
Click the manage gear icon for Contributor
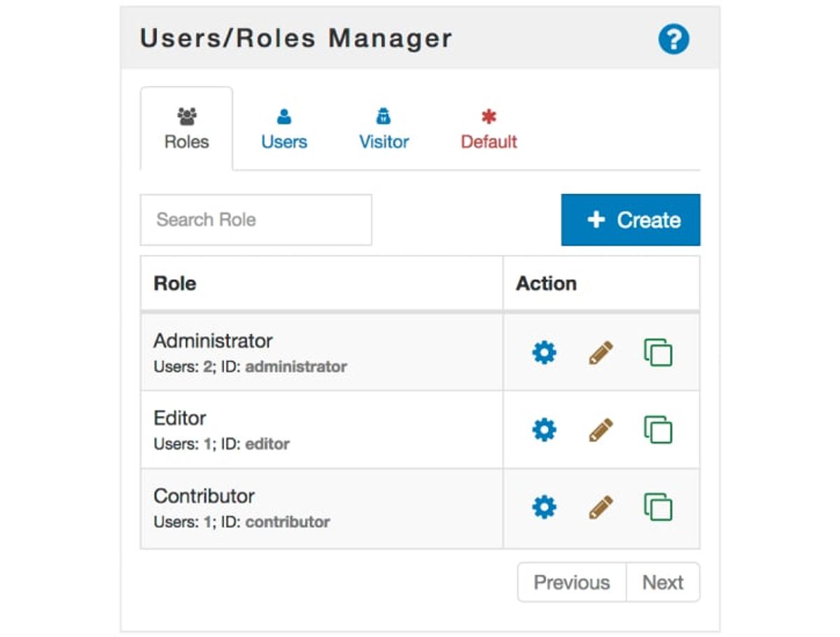(x=544, y=506)
